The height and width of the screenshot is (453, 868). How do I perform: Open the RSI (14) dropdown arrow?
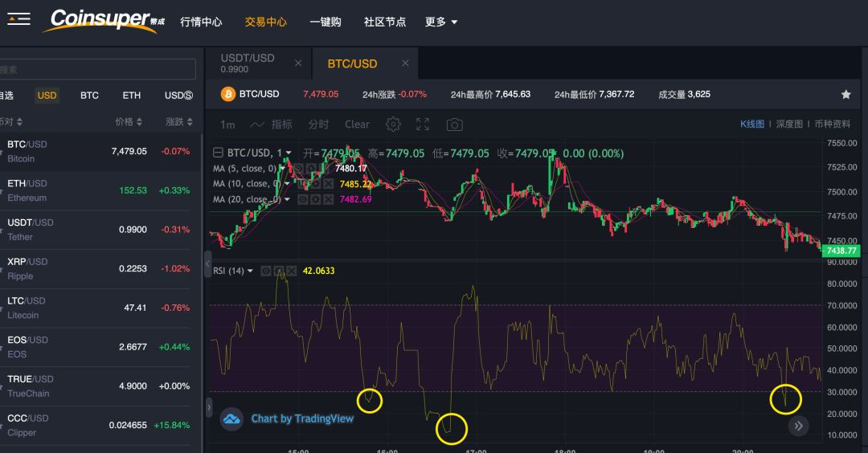tap(250, 271)
